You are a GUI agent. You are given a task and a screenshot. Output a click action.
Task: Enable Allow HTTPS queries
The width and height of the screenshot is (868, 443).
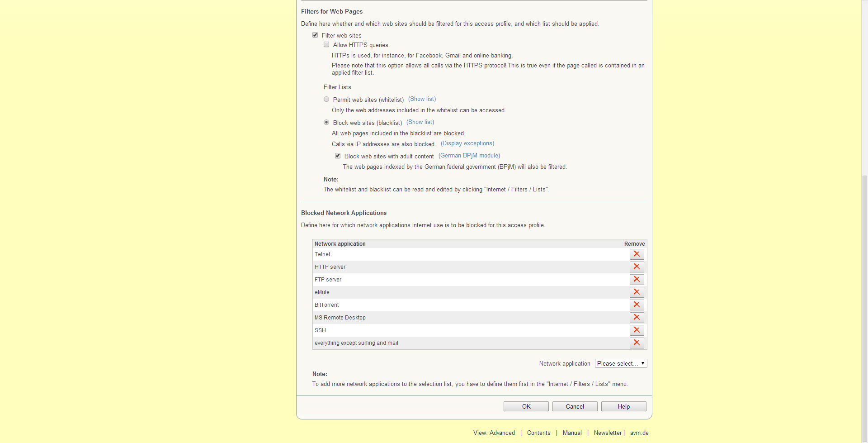[x=326, y=44]
